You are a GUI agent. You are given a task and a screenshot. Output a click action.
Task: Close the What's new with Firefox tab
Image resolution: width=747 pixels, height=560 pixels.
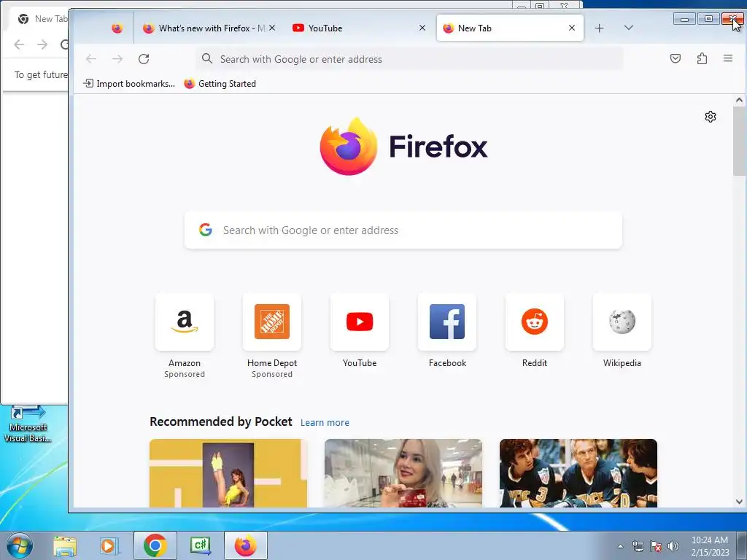pyautogui.click(x=272, y=28)
